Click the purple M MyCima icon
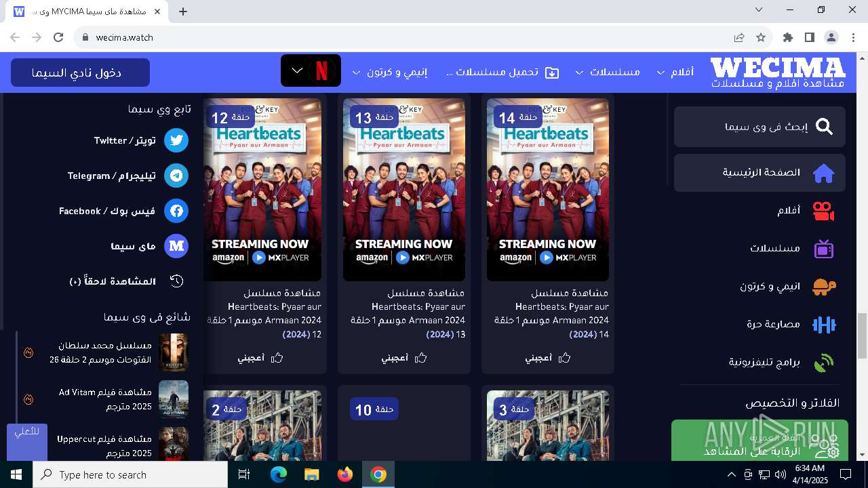Screen dimensions: 868x488 coord(176,246)
